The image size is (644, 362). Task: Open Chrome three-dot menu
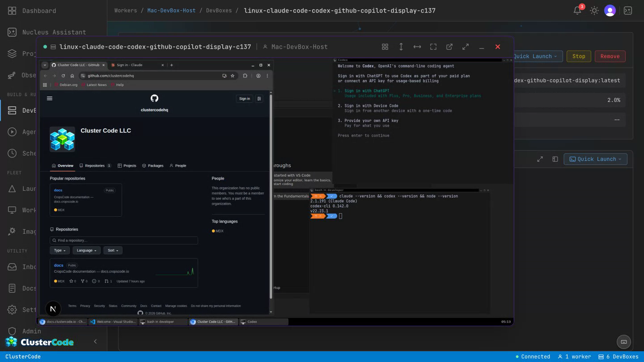click(x=267, y=76)
